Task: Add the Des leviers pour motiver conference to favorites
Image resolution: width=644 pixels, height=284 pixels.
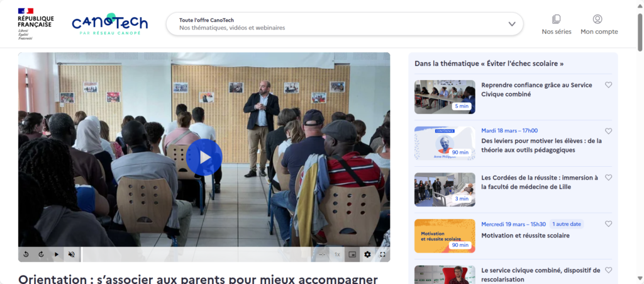Action: coord(608,131)
